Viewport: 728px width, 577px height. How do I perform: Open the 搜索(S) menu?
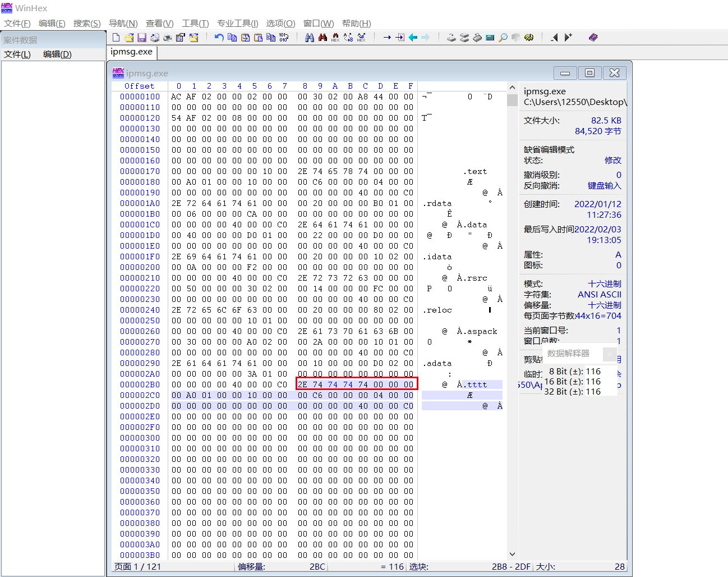pyautogui.click(x=87, y=23)
